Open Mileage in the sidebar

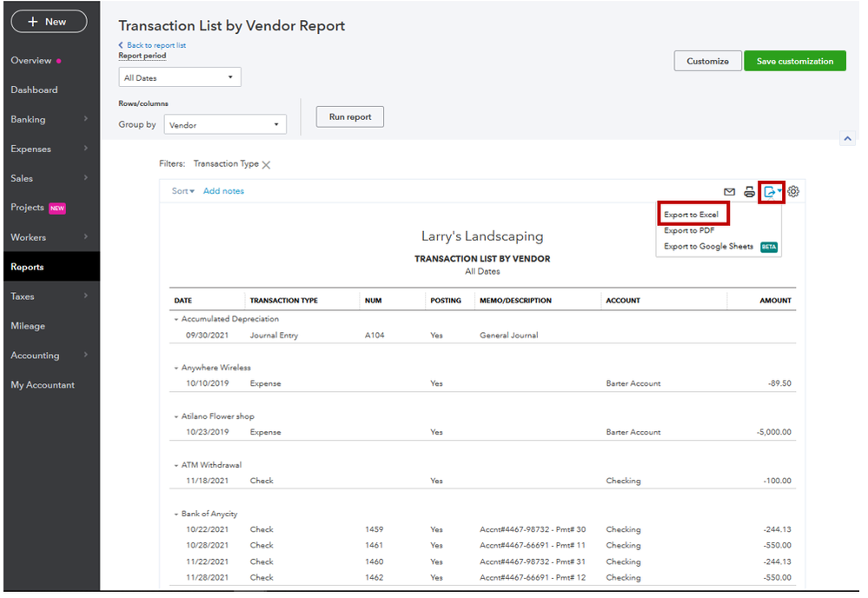[28, 326]
